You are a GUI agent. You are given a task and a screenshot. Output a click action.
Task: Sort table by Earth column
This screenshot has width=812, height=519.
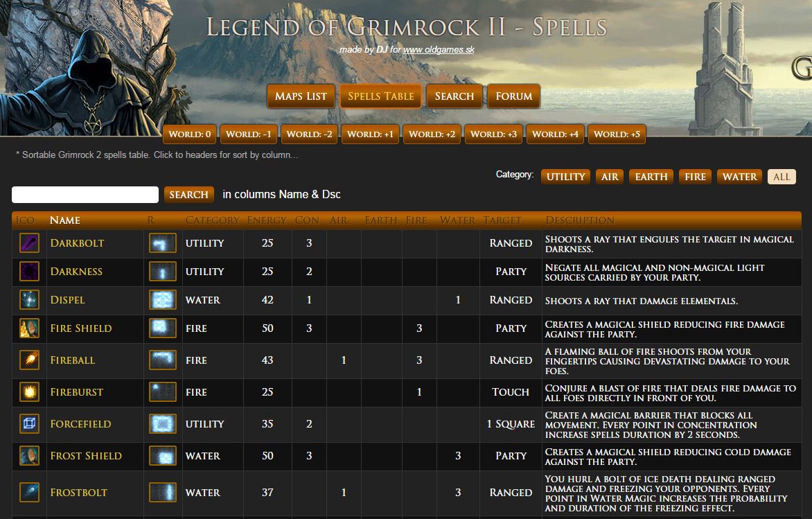pyautogui.click(x=380, y=220)
